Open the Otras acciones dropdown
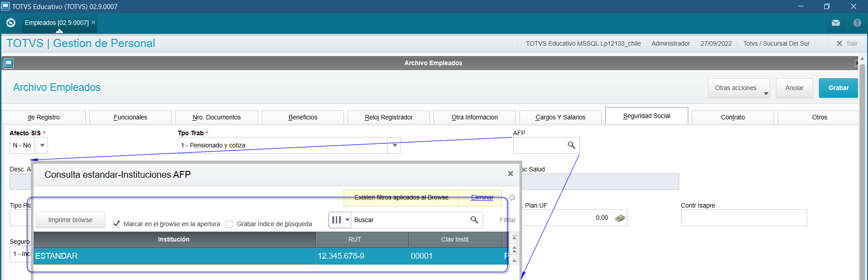 [x=739, y=88]
